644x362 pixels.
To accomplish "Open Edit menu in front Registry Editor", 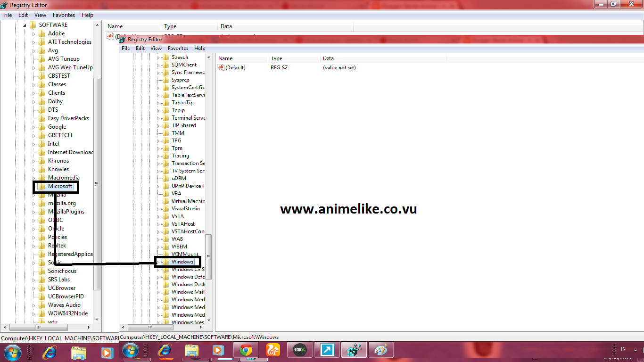I will point(140,48).
